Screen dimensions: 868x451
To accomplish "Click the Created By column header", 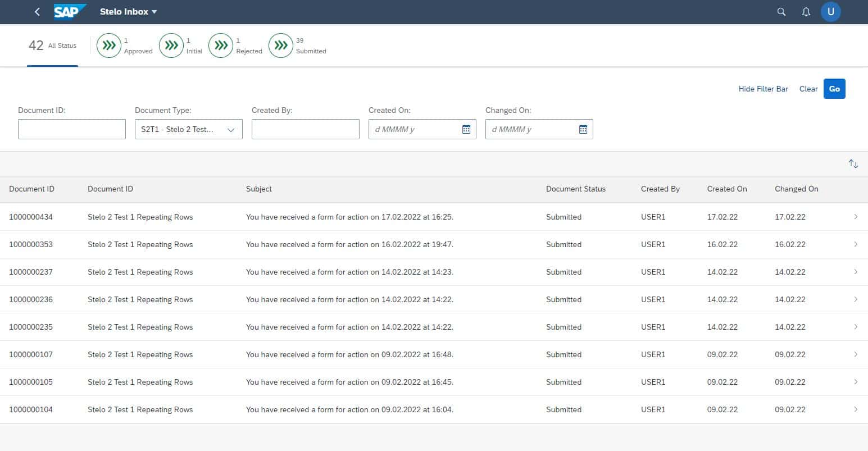I will (660, 189).
